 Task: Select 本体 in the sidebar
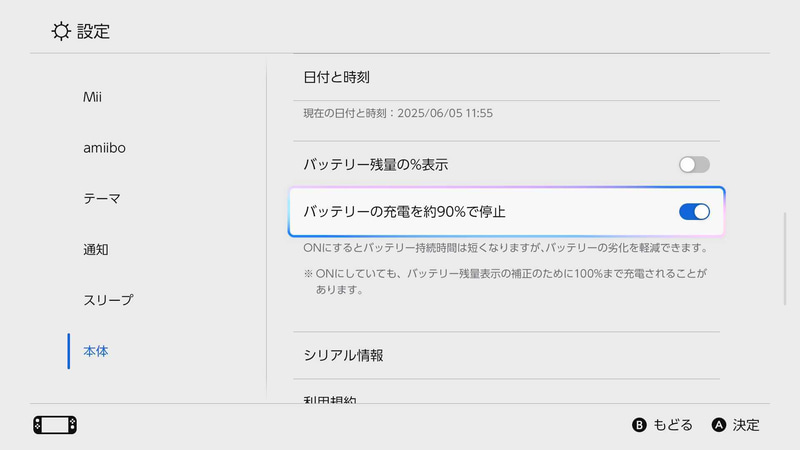96,351
